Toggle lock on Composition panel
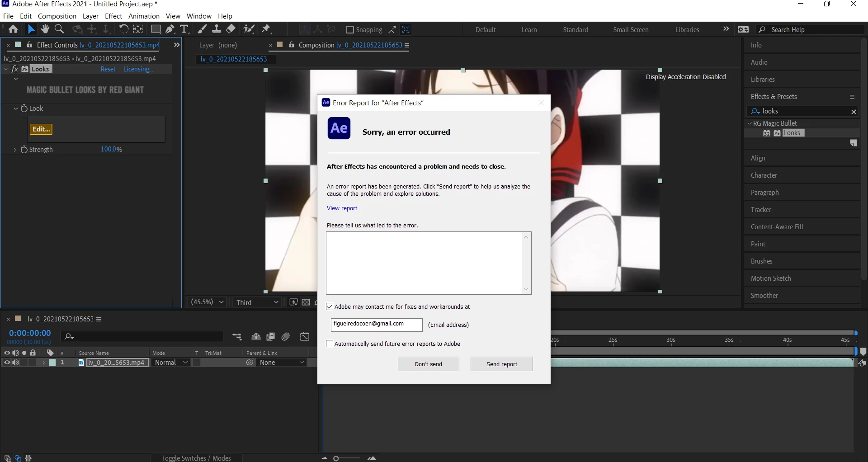The width and height of the screenshot is (868, 462). coord(292,45)
